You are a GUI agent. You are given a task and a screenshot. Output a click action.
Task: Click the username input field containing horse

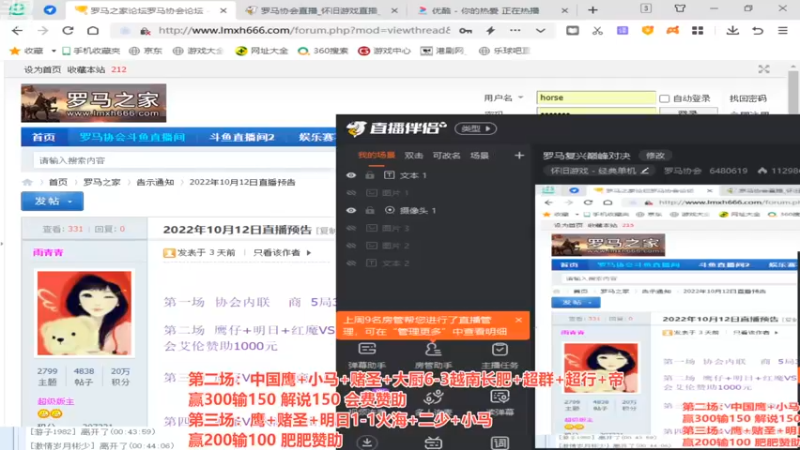click(x=596, y=97)
